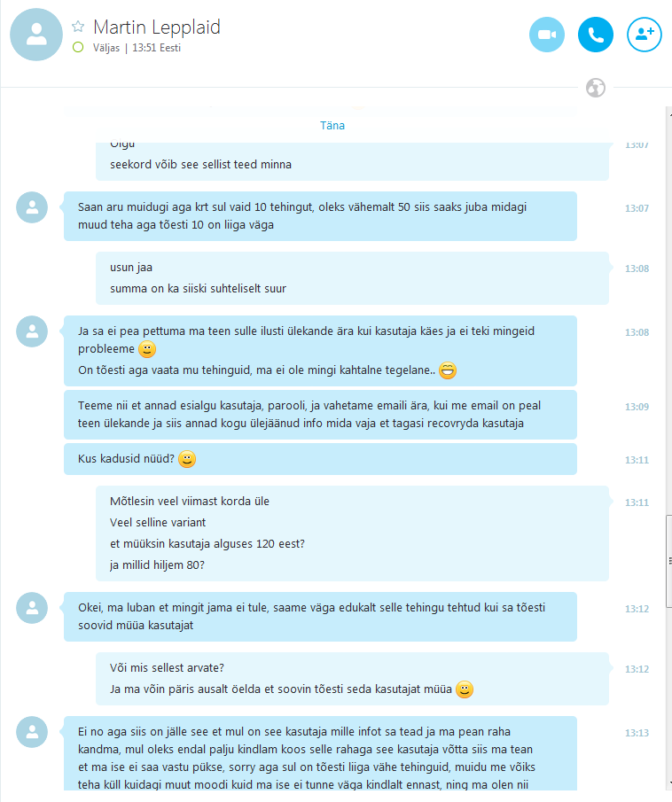
Task: Click the smiley after 'seda kasutajat müüa'
Action: tap(465, 689)
